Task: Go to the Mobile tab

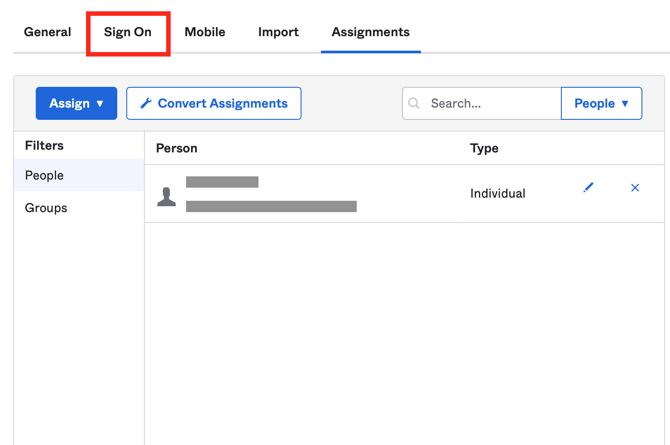Action: pyautogui.click(x=205, y=32)
